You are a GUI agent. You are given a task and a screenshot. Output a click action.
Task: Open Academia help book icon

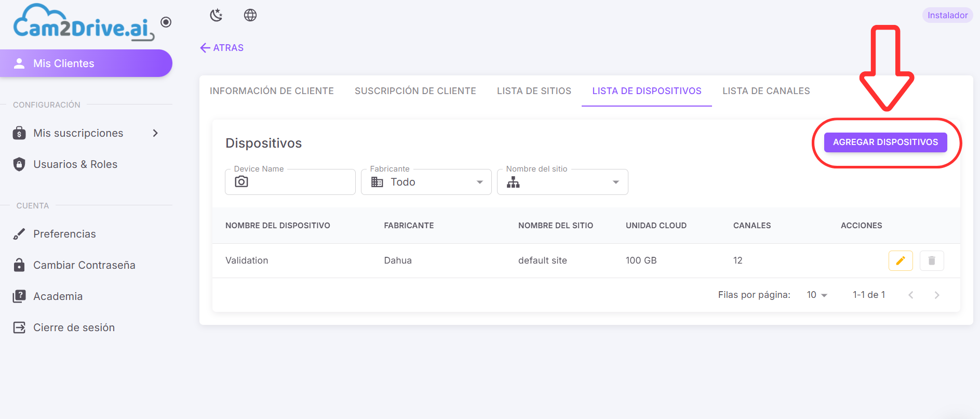click(19, 296)
